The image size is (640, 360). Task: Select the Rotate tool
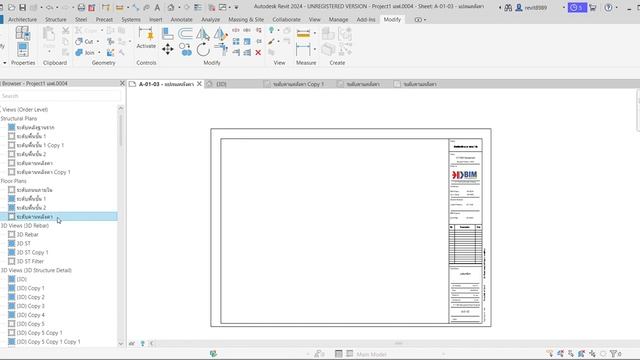[203, 50]
